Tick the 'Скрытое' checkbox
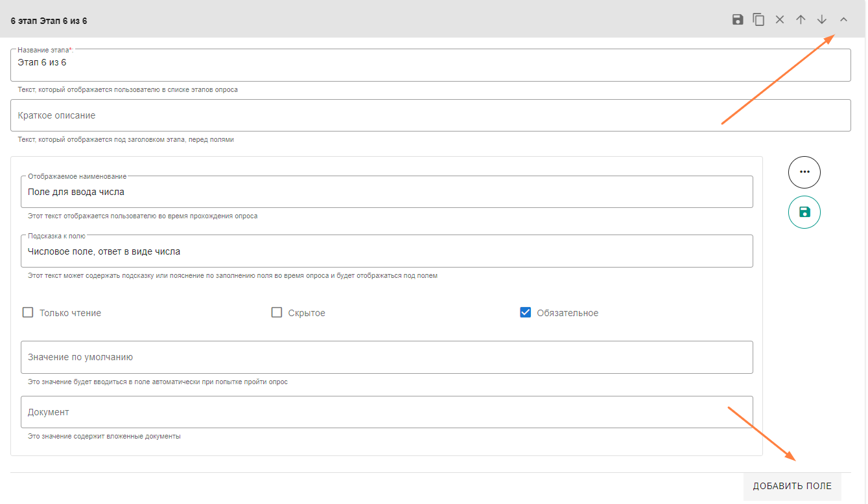The height and width of the screenshot is (504, 868). (x=277, y=313)
